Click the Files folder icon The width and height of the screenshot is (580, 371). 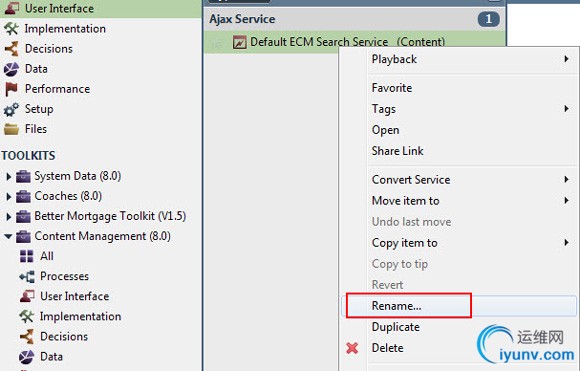[11, 129]
